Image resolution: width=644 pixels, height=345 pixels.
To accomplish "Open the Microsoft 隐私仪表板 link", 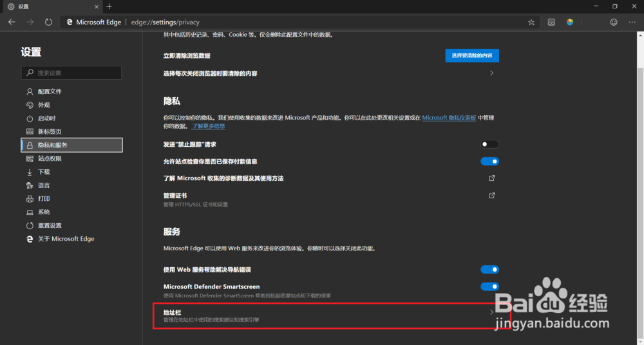I will pyautogui.click(x=449, y=118).
